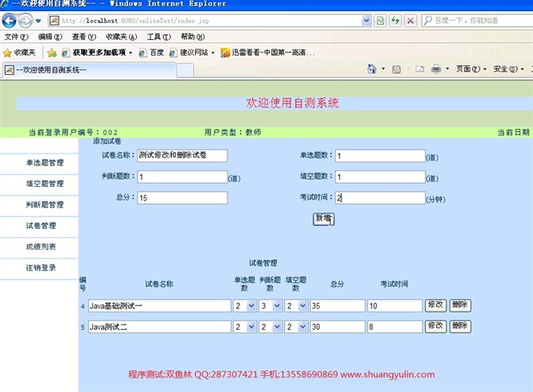Viewport: 533px width, 392px height.
Task: Click the 填空题数 input field
Action: pos(380,177)
